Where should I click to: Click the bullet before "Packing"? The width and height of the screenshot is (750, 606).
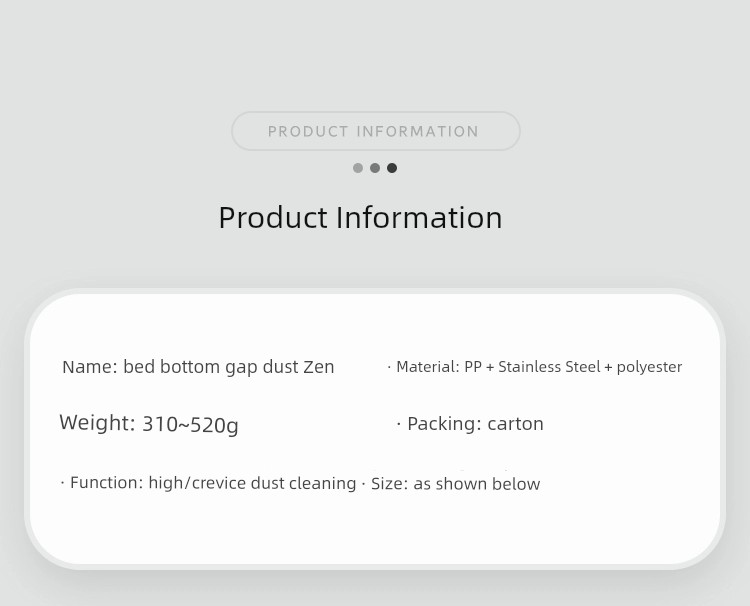point(399,424)
